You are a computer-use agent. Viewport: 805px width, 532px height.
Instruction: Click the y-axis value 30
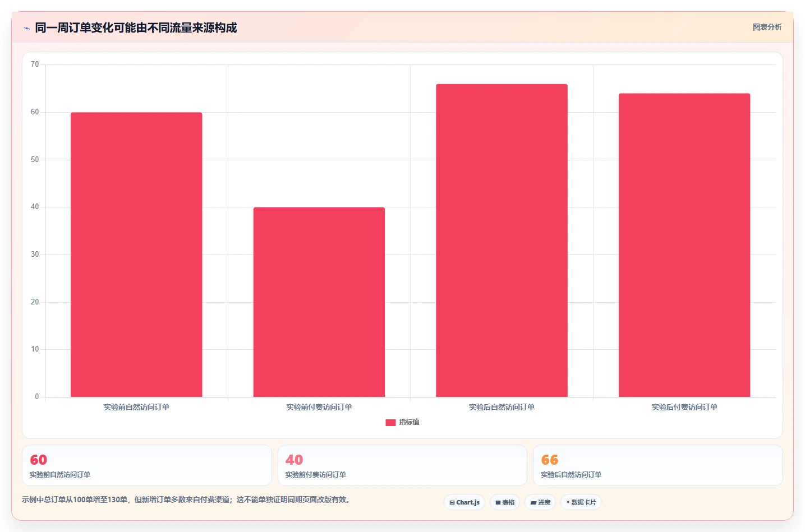pyautogui.click(x=35, y=255)
